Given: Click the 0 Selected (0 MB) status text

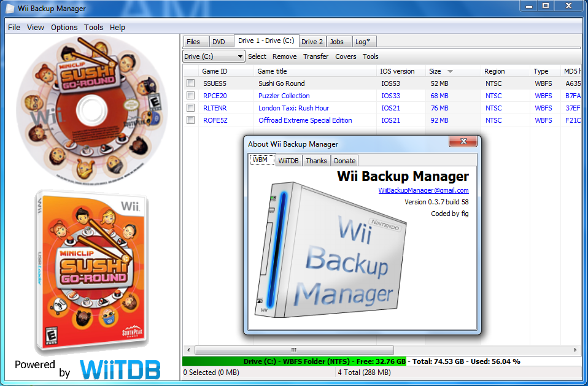Looking at the screenshot, I should 211,372.
